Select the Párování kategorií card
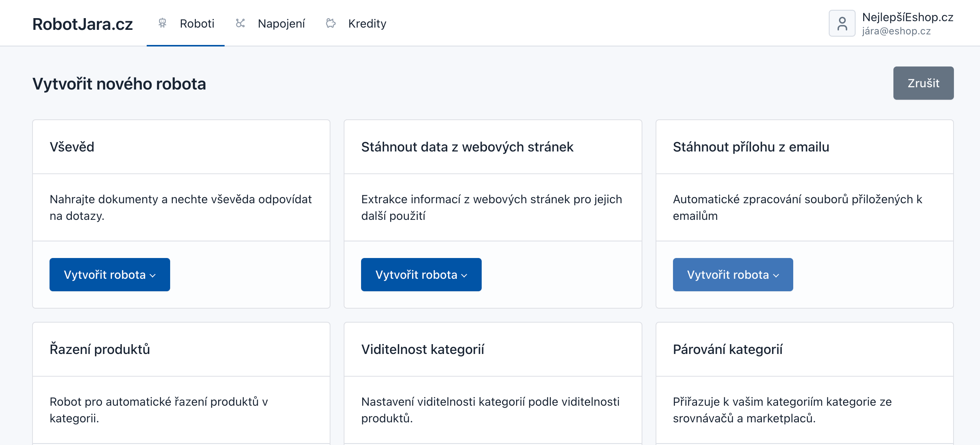Image resolution: width=980 pixels, height=445 pixels. [727, 349]
